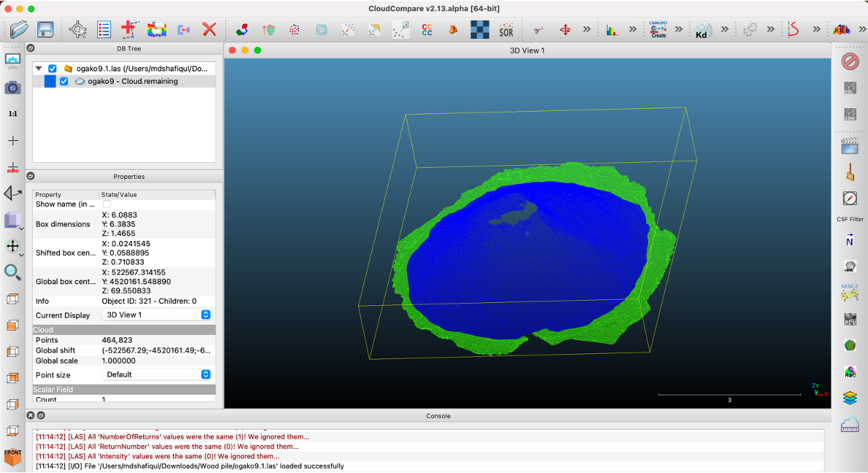
Task: Click the red X Delete icon
Action: [x=209, y=29]
